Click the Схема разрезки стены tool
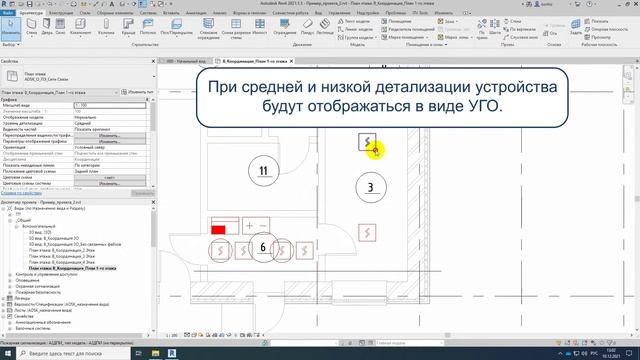The width and height of the screenshot is (640, 360). (x=236, y=29)
